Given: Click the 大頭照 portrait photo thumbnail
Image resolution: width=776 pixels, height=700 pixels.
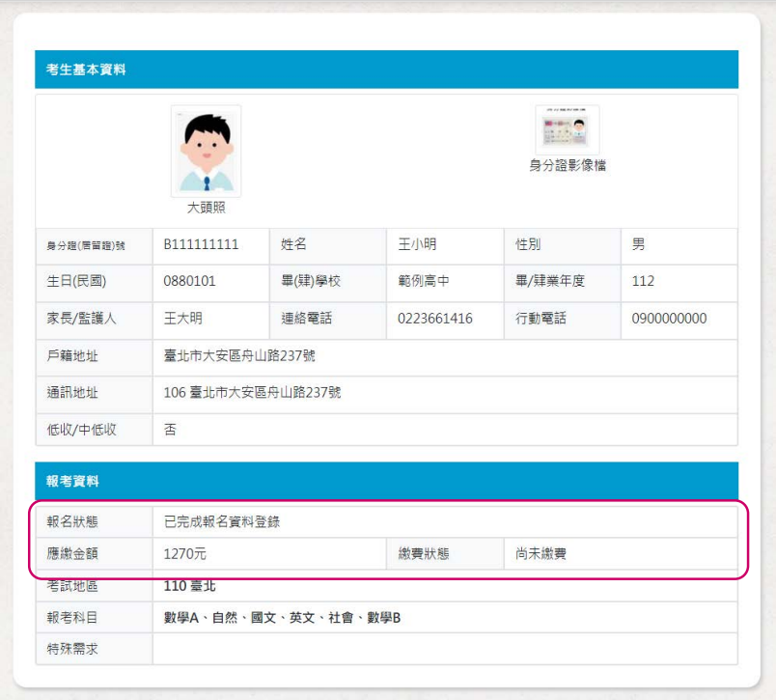Looking at the screenshot, I should point(206,151).
